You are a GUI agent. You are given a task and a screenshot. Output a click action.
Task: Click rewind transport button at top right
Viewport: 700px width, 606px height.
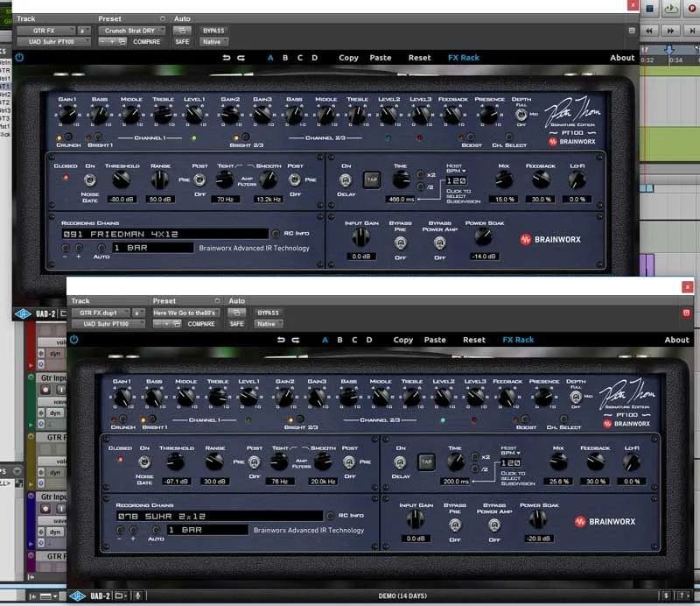click(x=649, y=31)
